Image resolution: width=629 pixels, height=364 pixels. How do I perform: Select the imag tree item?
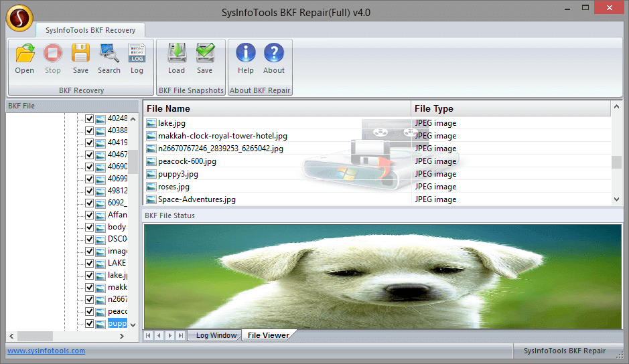coord(117,251)
